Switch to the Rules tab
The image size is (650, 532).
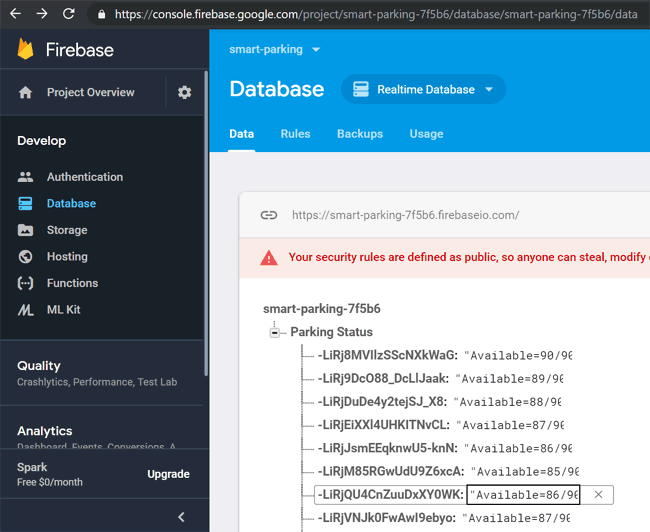(295, 134)
